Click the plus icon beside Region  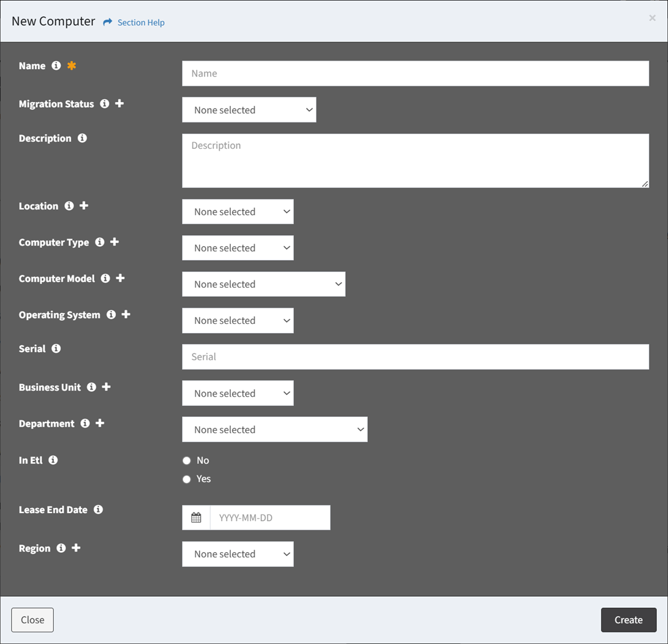pyautogui.click(x=76, y=548)
